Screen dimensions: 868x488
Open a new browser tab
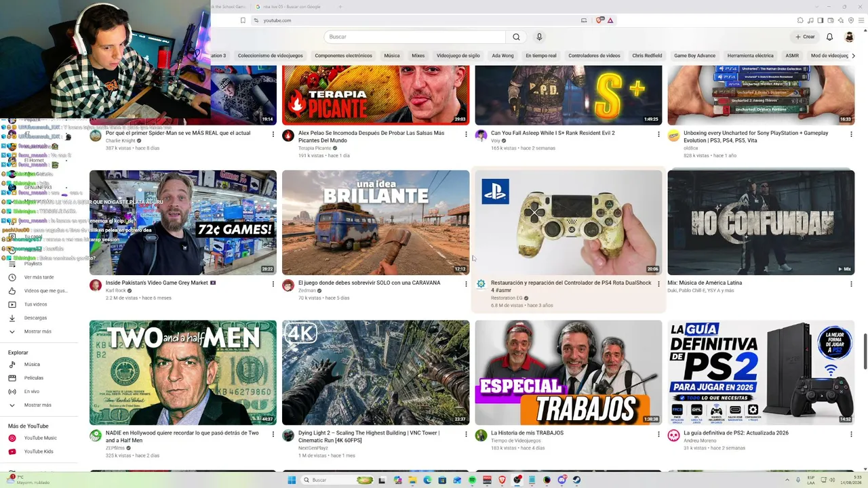(x=340, y=7)
